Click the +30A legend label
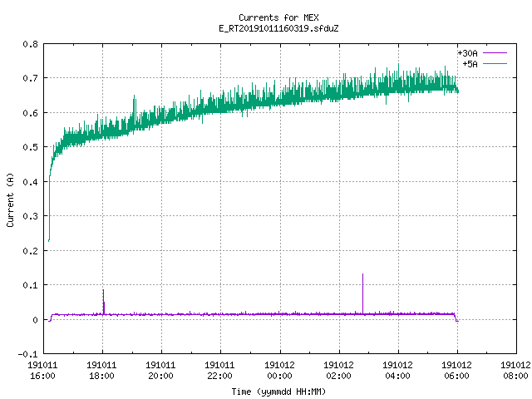This screenshot has height=399, width=532. coord(467,53)
